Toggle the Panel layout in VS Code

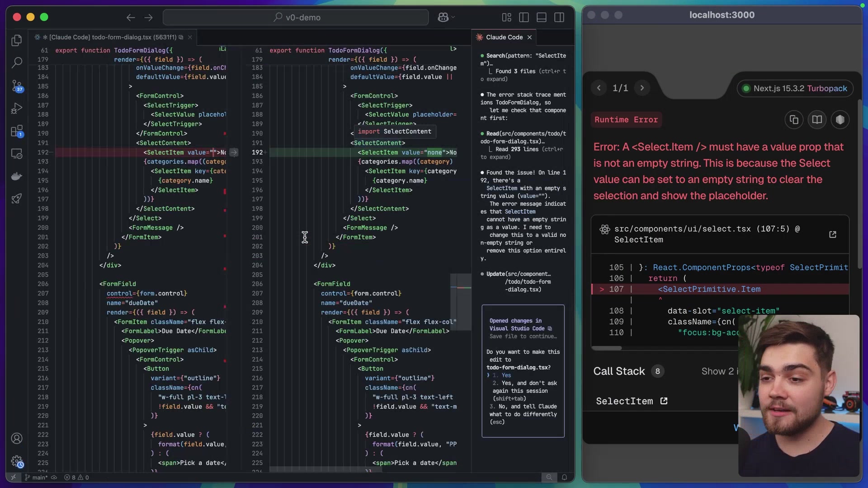coord(541,17)
